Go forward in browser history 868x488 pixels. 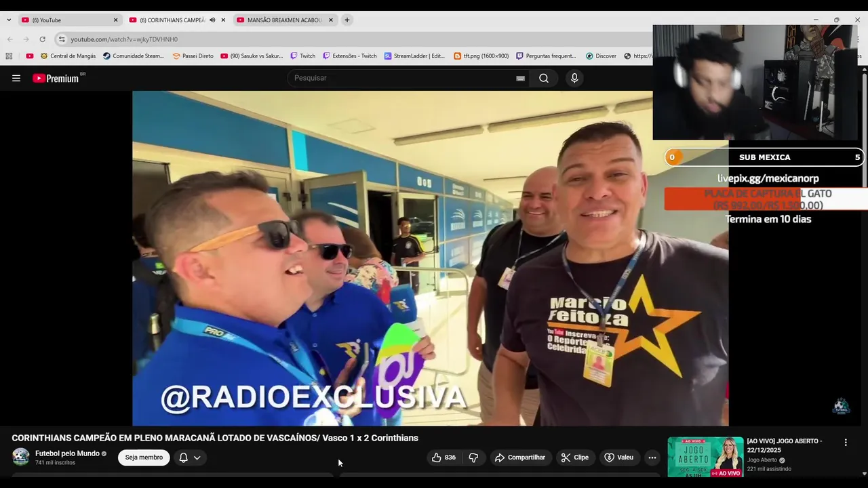26,39
